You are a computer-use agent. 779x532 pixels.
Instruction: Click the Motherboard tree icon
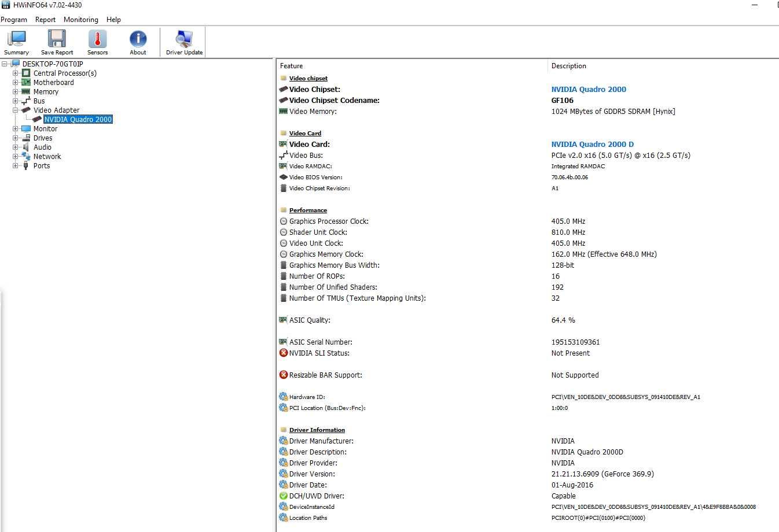[x=26, y=83]
